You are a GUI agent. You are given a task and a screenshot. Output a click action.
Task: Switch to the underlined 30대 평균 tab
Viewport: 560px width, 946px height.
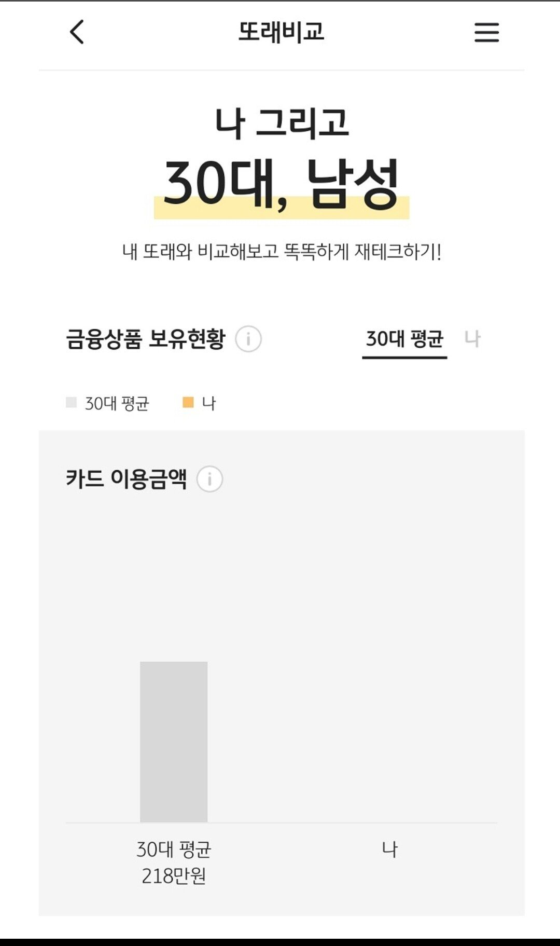coord(404,339)
